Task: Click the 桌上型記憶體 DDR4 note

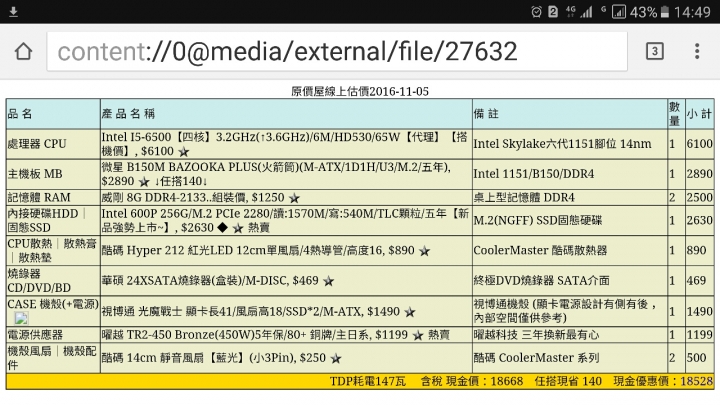Action: [524, 197]
